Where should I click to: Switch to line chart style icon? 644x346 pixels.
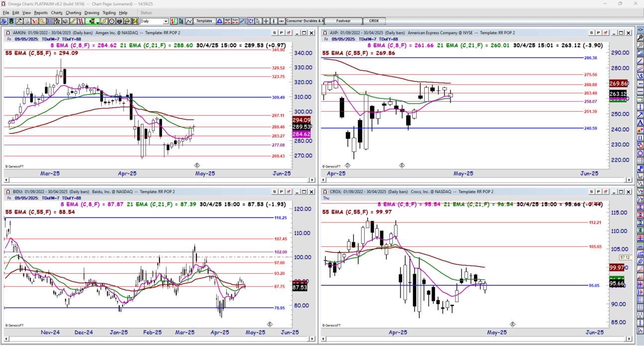click(189, 21)
